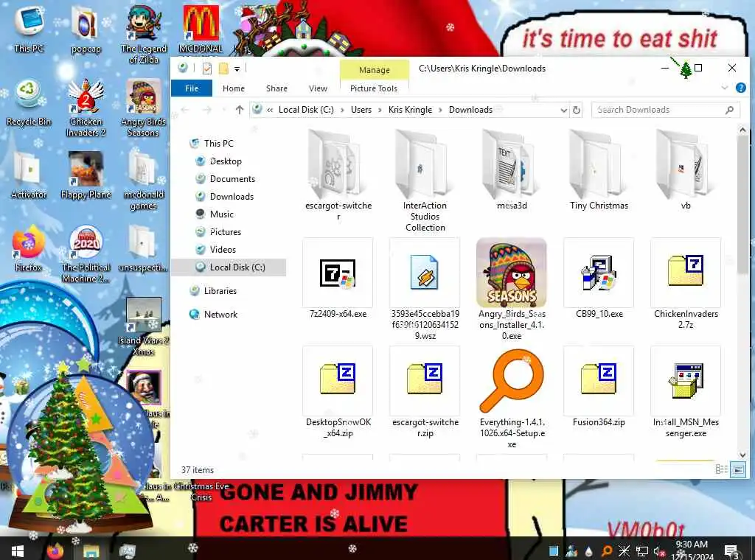Launch Firefox from the desktop
The height and width of the screenshot is (560, 755).
[29, 248]
